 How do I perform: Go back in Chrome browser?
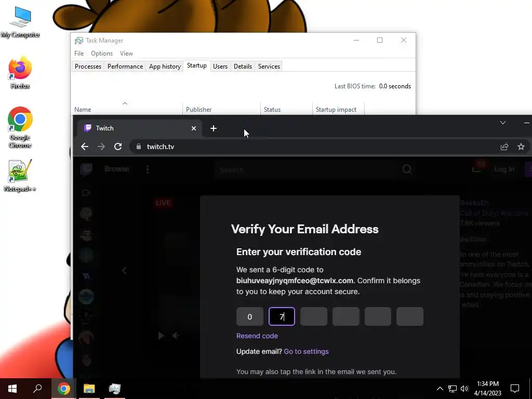(x=85, y=147)
